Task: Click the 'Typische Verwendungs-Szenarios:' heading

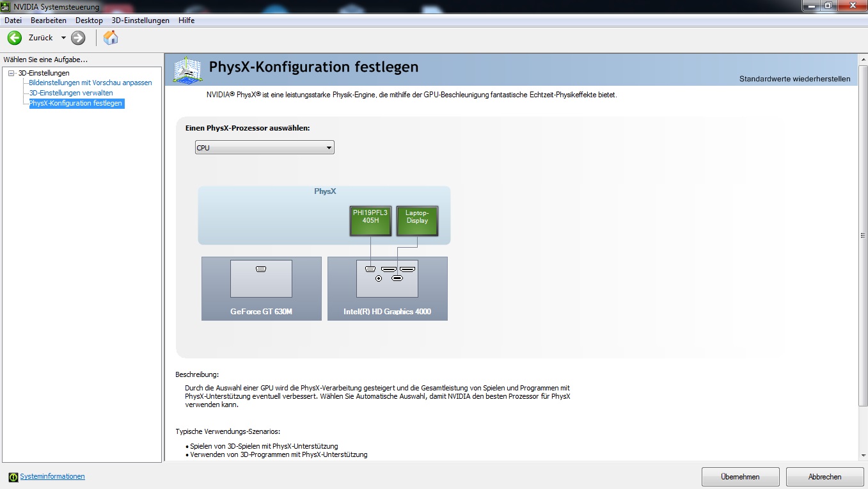Action: [228, 431]
